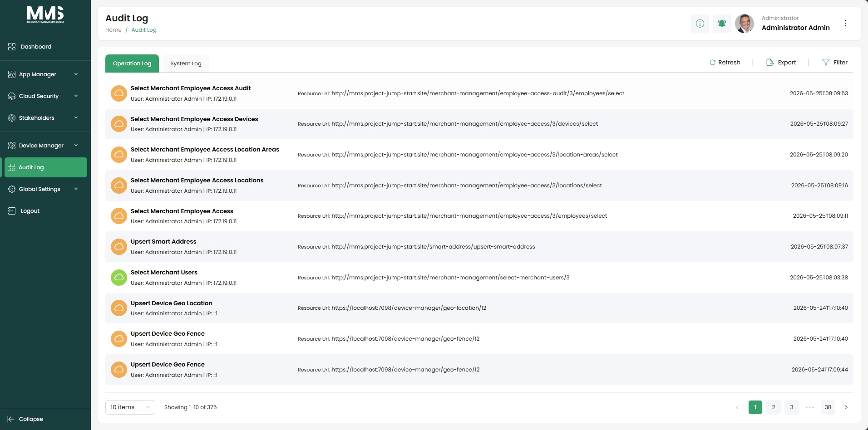
Task: Click the Cloud Security cloud icon
Action: pyautogui.click(x=12, y=96)
